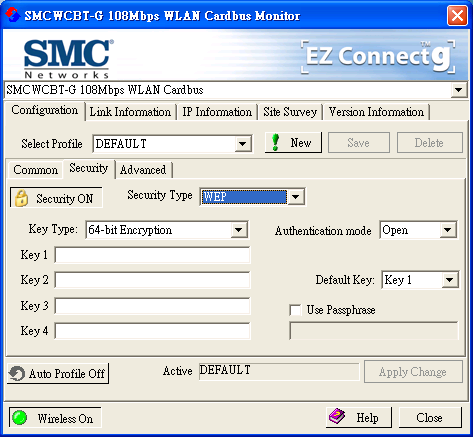Click the EZ Connect g logo

(378, 57)
